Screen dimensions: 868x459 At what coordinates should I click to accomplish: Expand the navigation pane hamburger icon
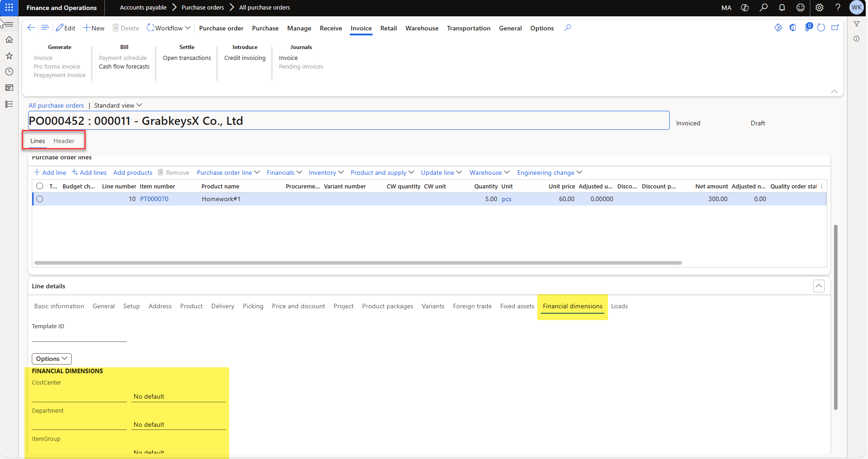click(x=9, y=24)
